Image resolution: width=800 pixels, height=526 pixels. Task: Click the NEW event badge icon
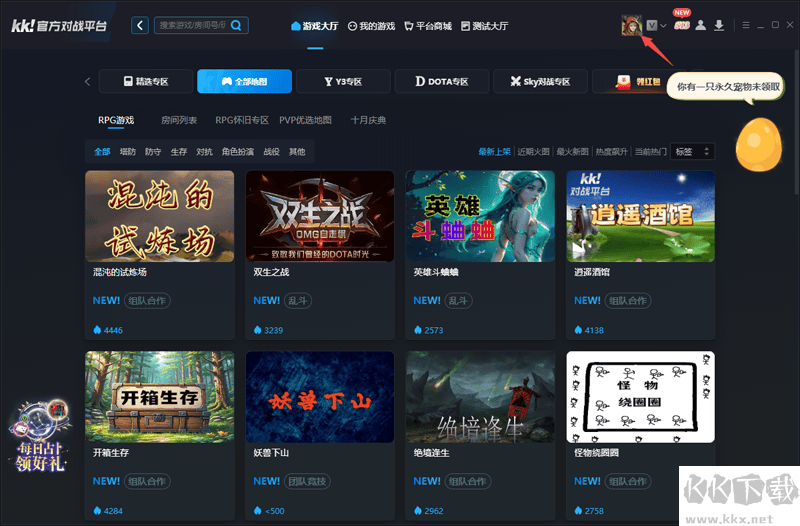point(682,20)
